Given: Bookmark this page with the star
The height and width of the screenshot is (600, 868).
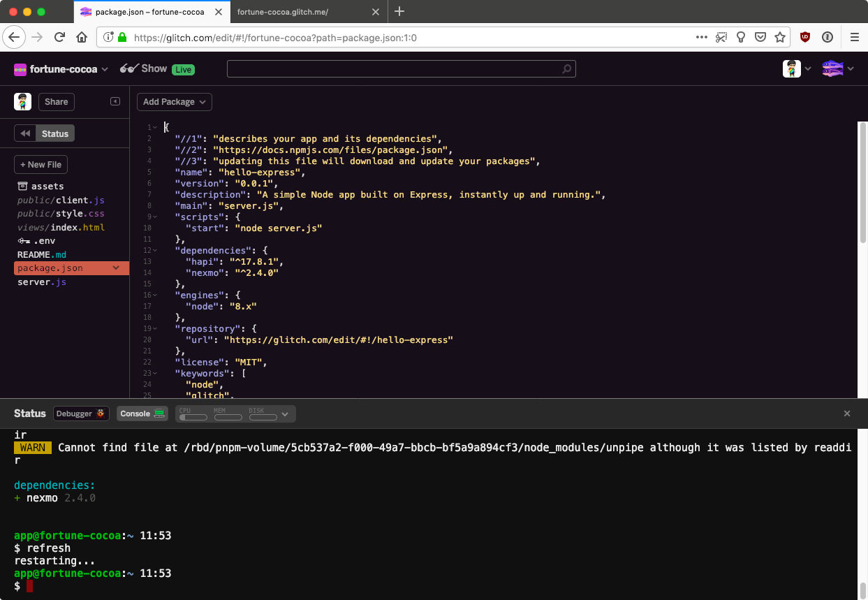Looking at the screenshot, I should 780,37.
